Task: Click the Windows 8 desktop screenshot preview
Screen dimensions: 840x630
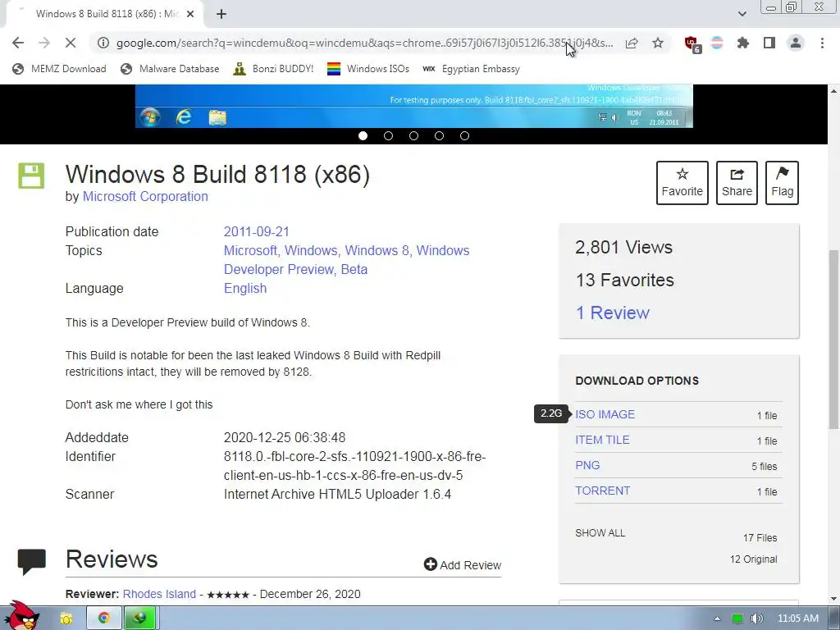Action: [x=413, y=106]
